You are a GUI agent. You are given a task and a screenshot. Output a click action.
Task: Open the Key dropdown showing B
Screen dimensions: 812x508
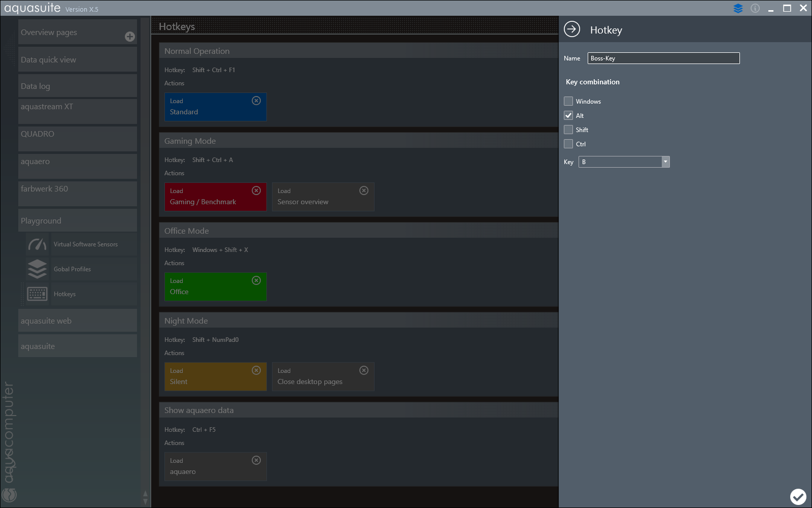(x=624, y=162)
